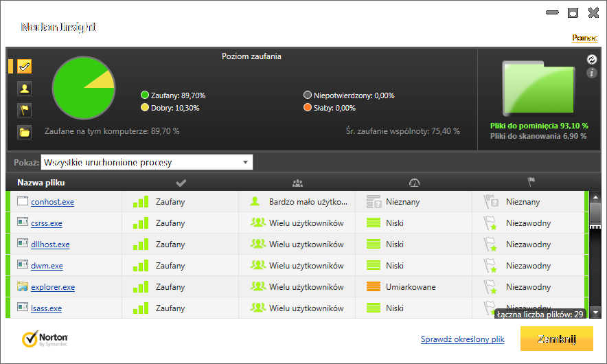This screenshot has height=364, width=607.
Task: Click 'Dobry: 10,30%' legend entry
Action: pyautogui.click(x=170, y=108)
